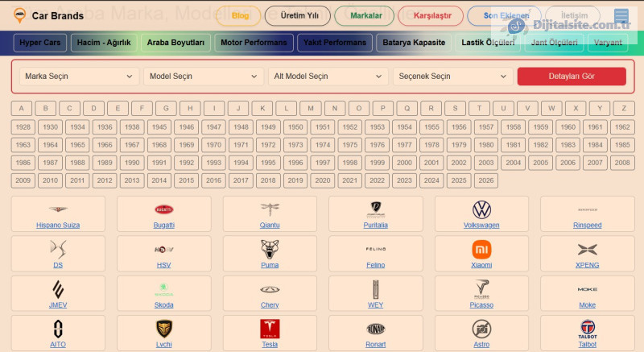This screenshot has width=644, height=352.
Task: Select production year 1975
Action: [x=350, y=145]
